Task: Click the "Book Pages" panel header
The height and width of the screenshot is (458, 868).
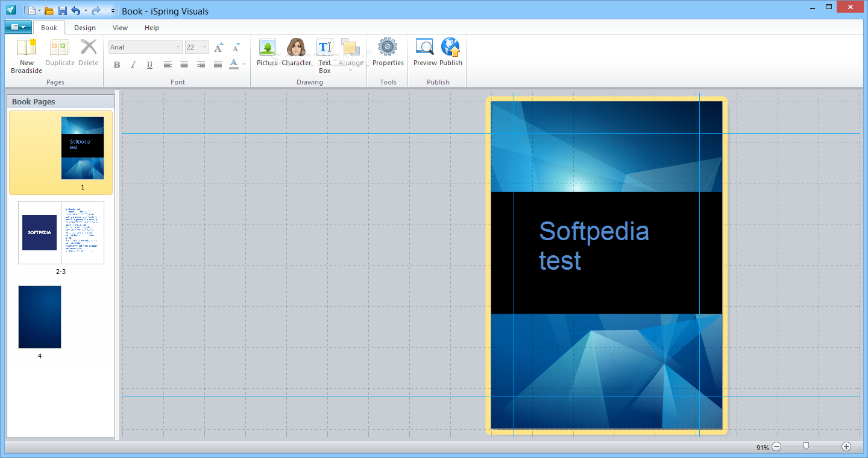Action: 60,101
